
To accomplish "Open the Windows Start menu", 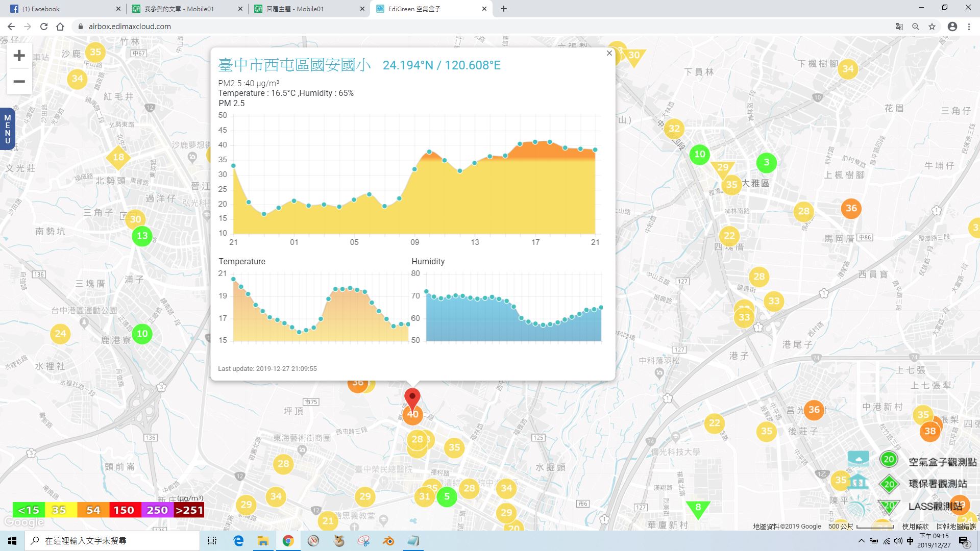I will 12,541.
